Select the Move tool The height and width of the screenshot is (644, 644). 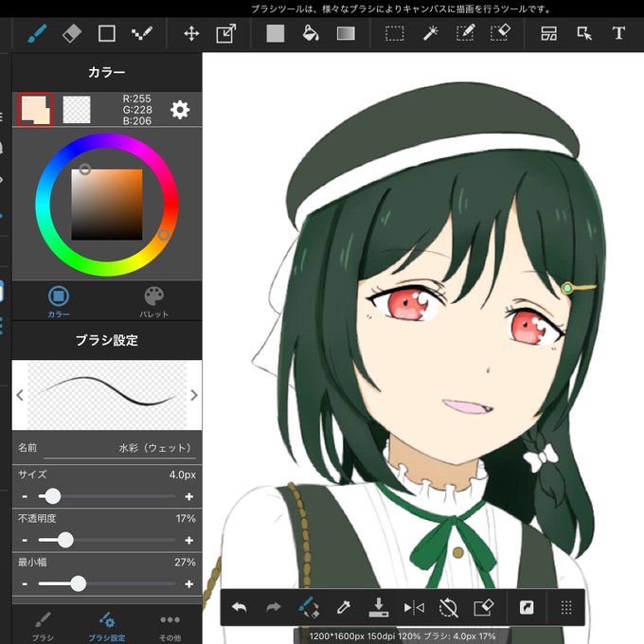[191, 33]
